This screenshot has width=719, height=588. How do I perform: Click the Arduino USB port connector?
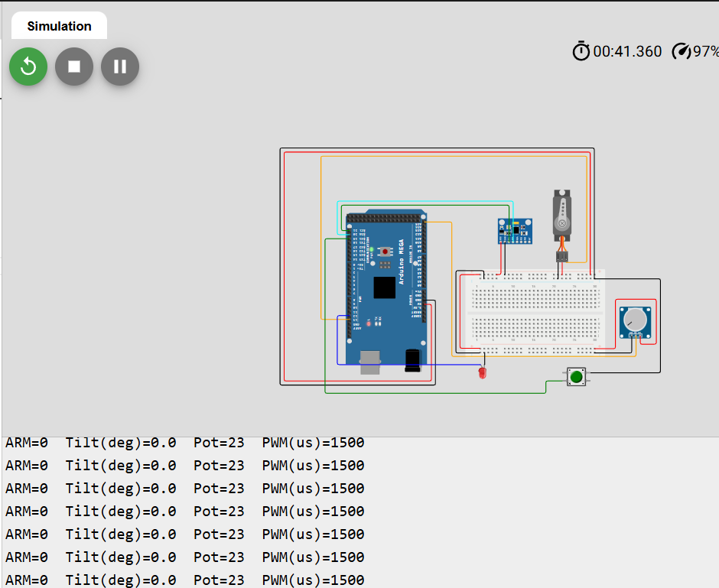[373, 362]
